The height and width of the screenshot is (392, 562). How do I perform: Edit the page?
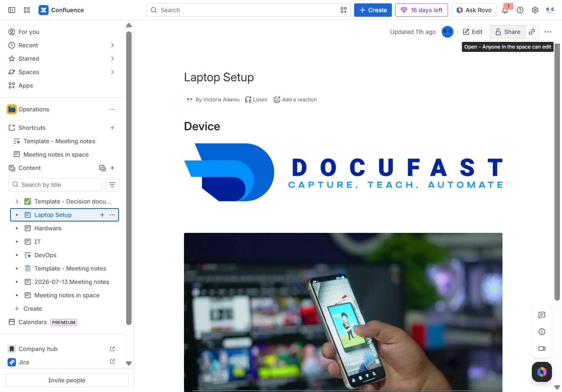(472, 32)
